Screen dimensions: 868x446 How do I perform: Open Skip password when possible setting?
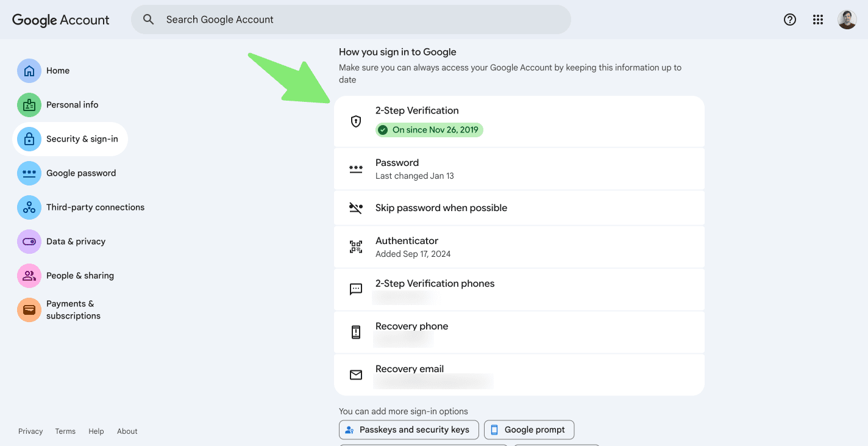click(519, 208)
